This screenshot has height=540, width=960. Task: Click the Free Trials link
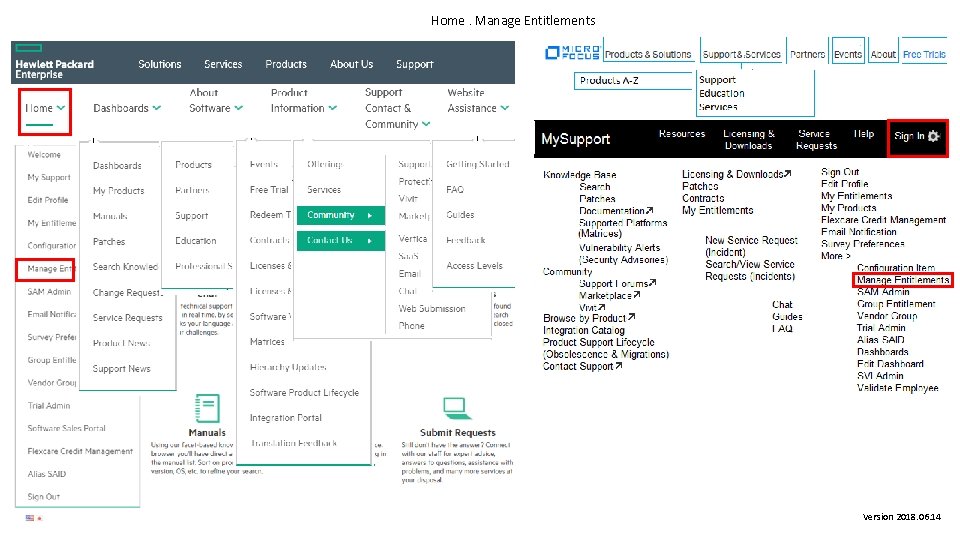pyautogui.click(x=924, y=54)
